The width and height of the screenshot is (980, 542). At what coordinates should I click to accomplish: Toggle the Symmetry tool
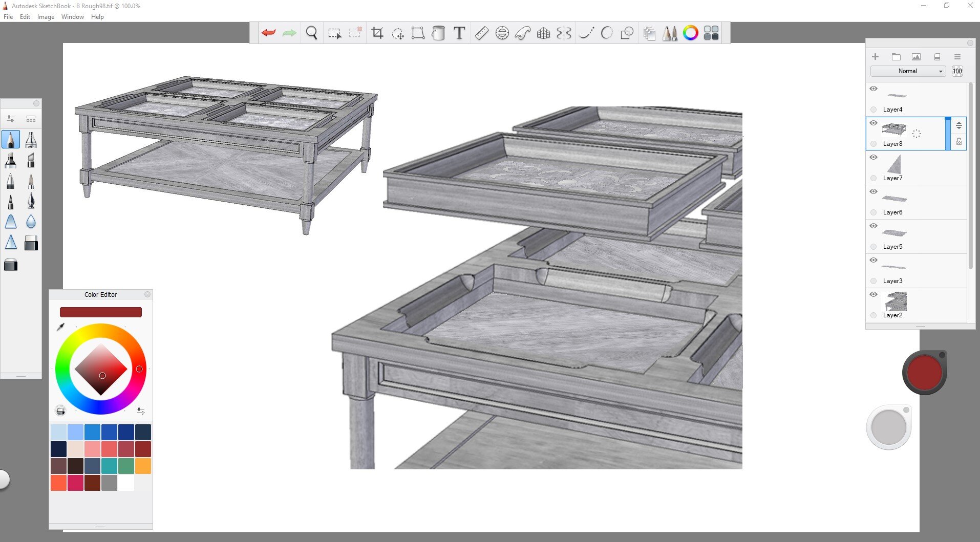tap(564, 33)
